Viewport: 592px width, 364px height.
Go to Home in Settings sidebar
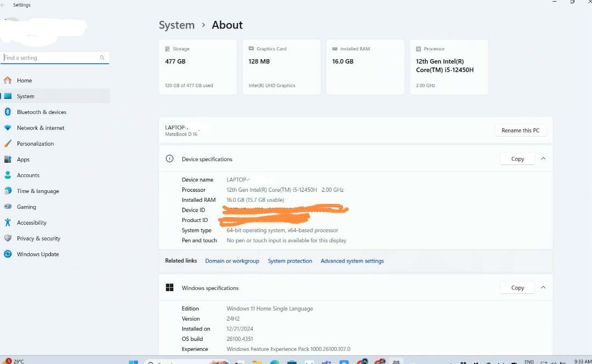55,81
